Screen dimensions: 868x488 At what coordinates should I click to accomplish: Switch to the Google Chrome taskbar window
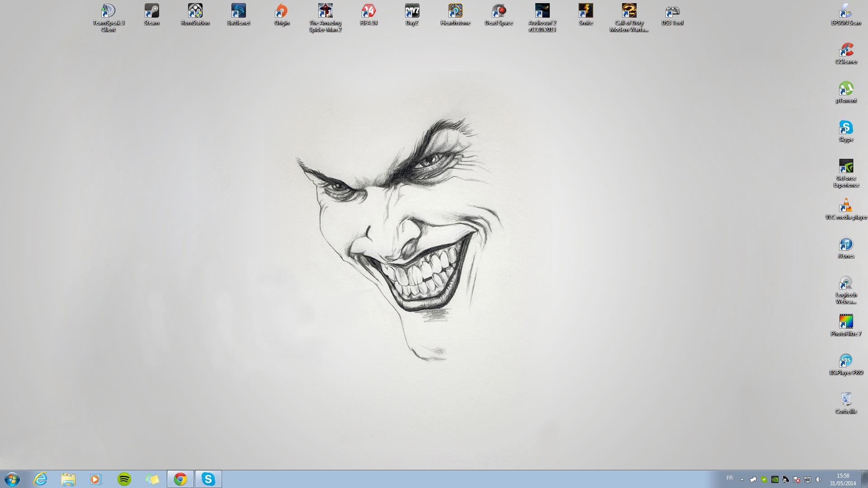[x=180, y=479]
